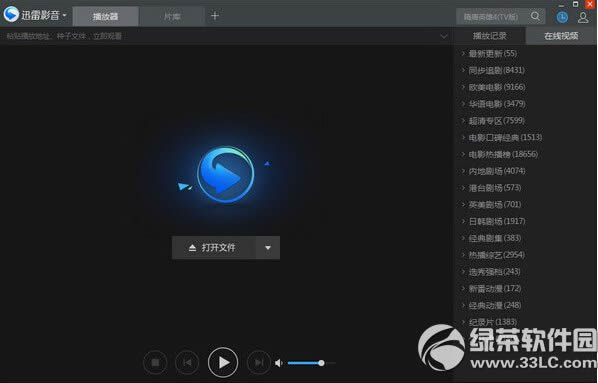Switch to the 播放器 tab

tap(105, 16)
